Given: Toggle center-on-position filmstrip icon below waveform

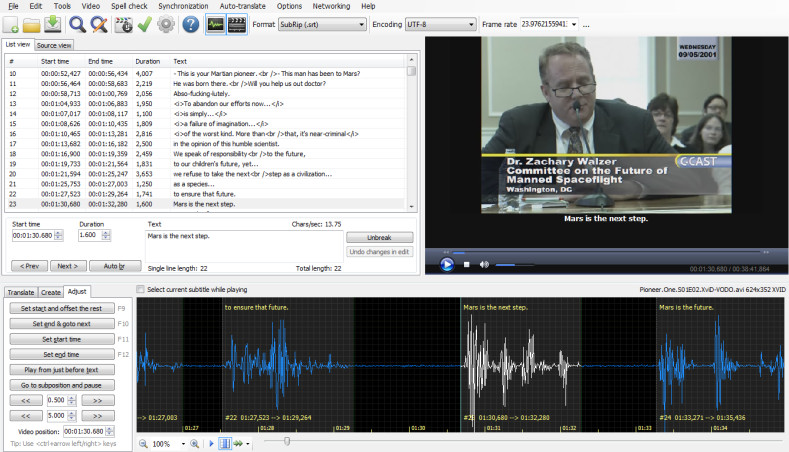Looking at the screenshot, I should click(x=225, y=443).
